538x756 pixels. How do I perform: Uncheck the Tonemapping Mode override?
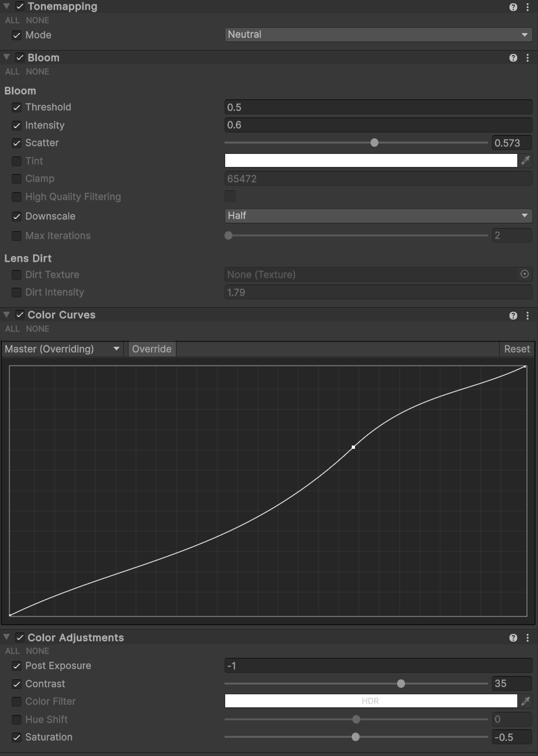tap(16, 35)
